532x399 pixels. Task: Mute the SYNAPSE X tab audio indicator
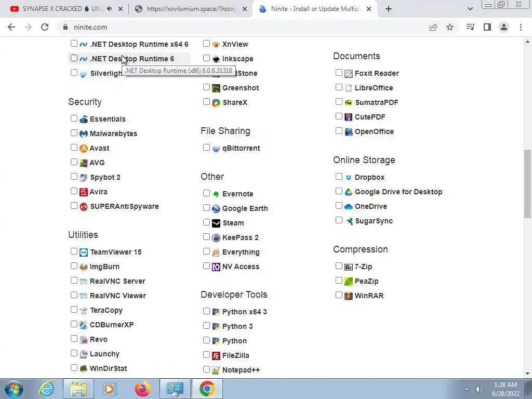point(109,9)
